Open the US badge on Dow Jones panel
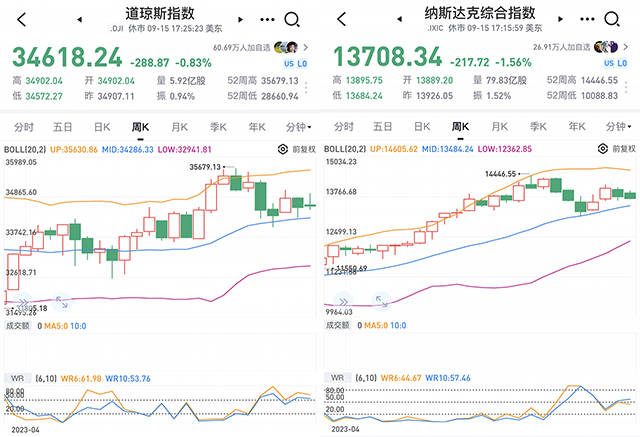 (289, 64)
